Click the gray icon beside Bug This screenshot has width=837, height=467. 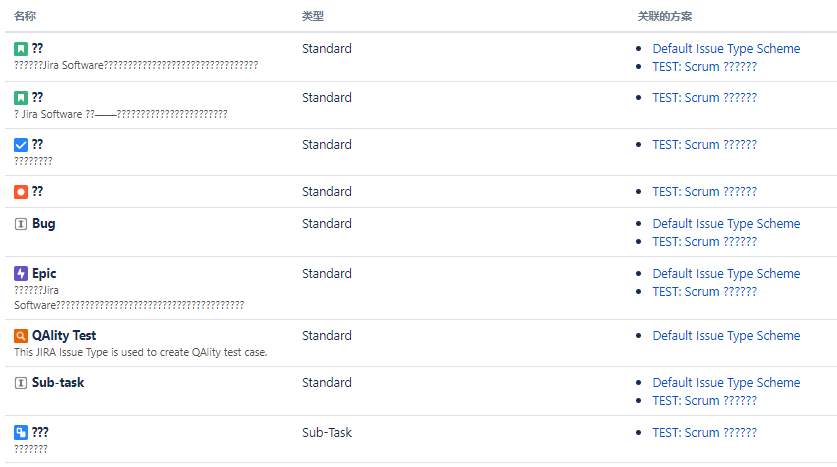pos(21,224)
